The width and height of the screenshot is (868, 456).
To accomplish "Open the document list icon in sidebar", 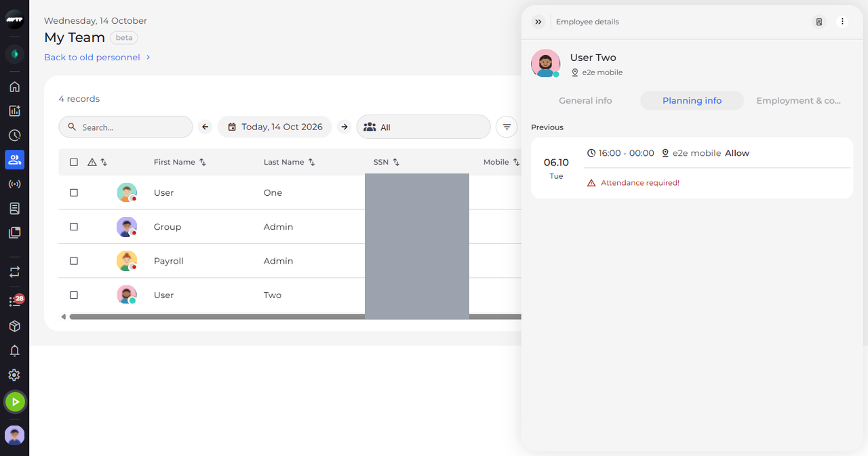I will [x=14, y=209].
